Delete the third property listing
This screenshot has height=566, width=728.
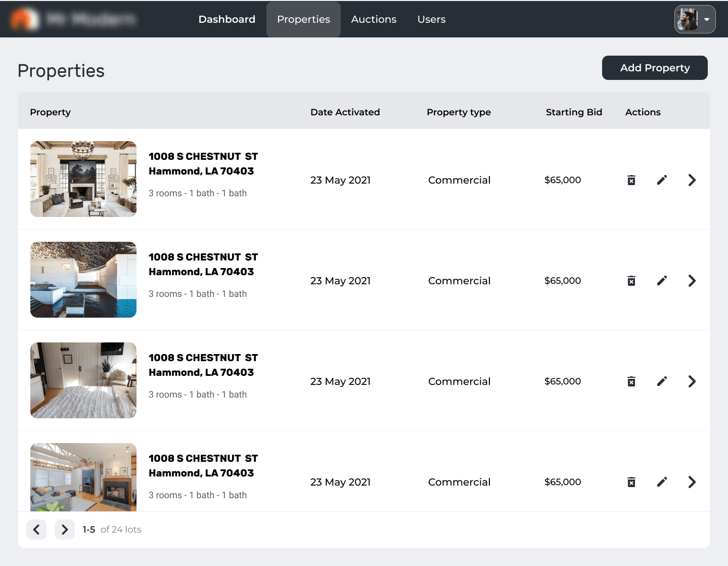[x=631, y=381]
